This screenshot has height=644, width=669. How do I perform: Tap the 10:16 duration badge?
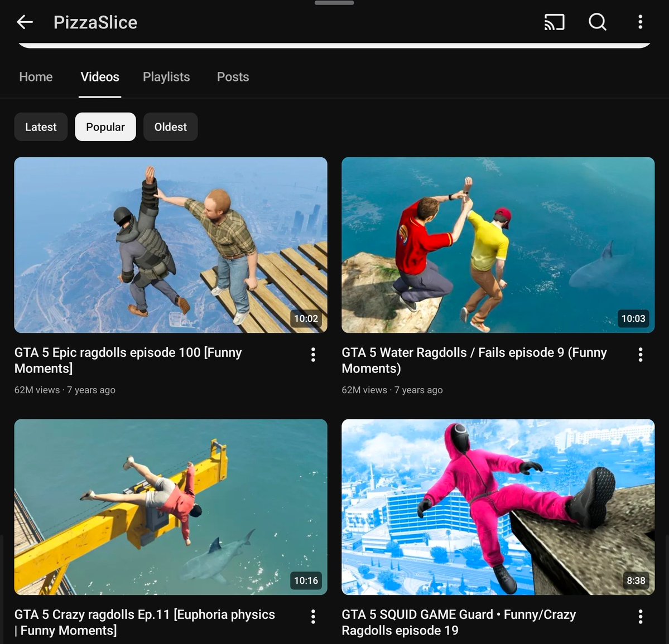[306, 580]
